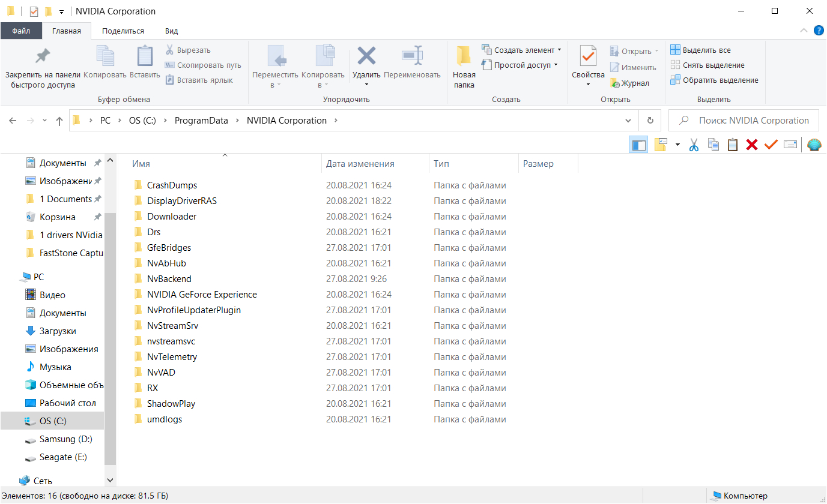The image size is (827, 504).
Task: Open Classic Shell settings via the seashell icon
Action: click(814, 145)
